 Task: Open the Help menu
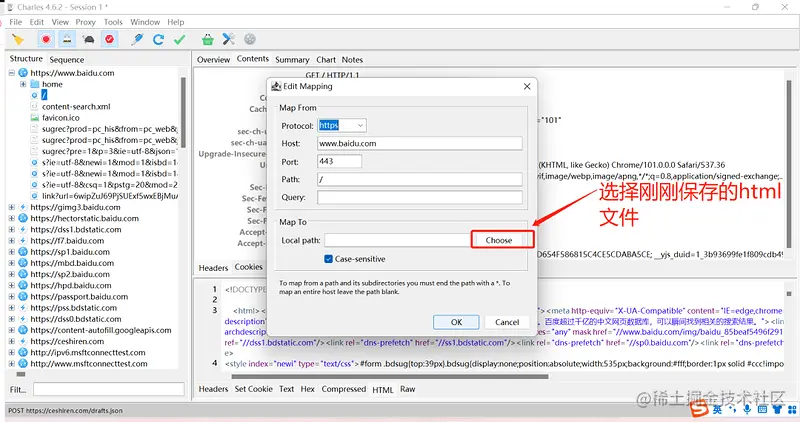coord(176,22)
